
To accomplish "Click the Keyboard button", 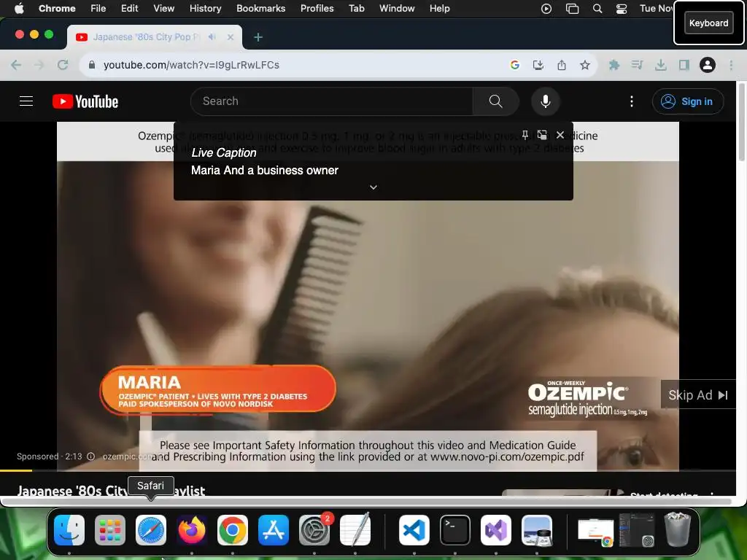I will (708, 23).
